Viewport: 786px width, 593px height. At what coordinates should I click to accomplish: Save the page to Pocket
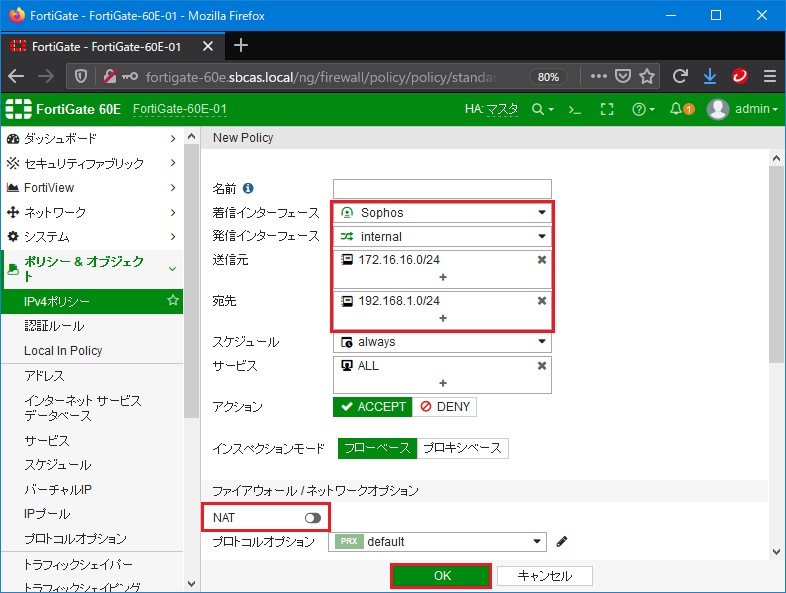pos(623,76)
